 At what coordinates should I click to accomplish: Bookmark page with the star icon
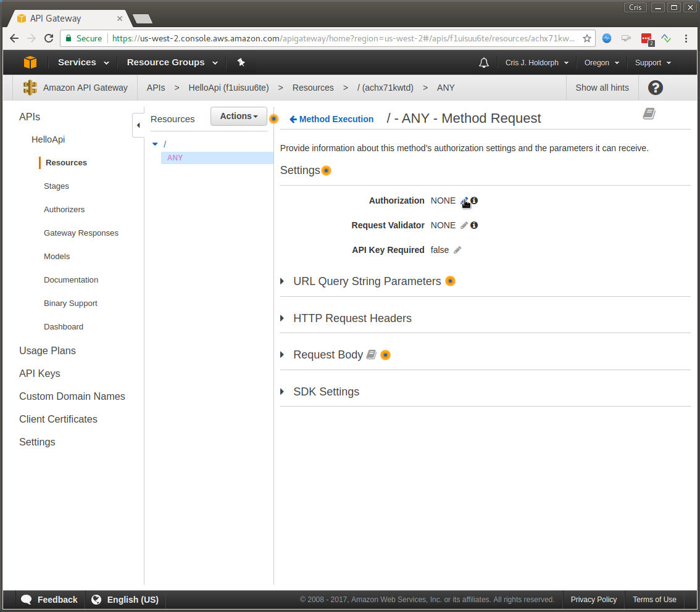[x=586, y=38]
